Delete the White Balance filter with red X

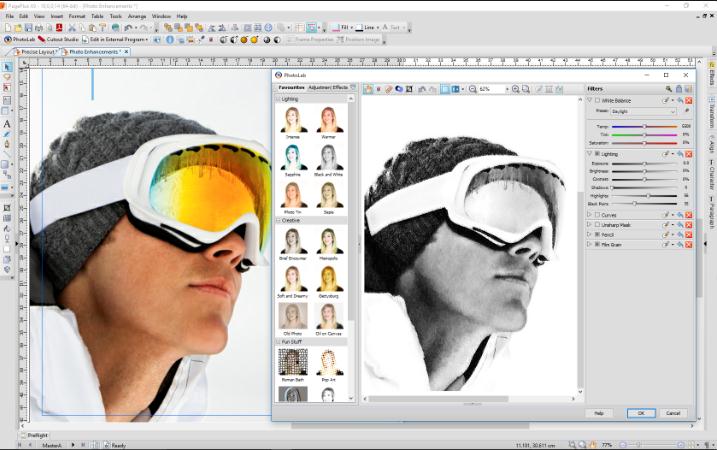(688, 100)
